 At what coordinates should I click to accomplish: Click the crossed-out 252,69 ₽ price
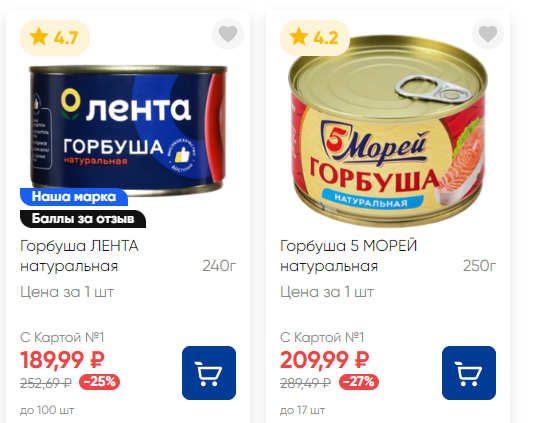click(x=46, y=383)
